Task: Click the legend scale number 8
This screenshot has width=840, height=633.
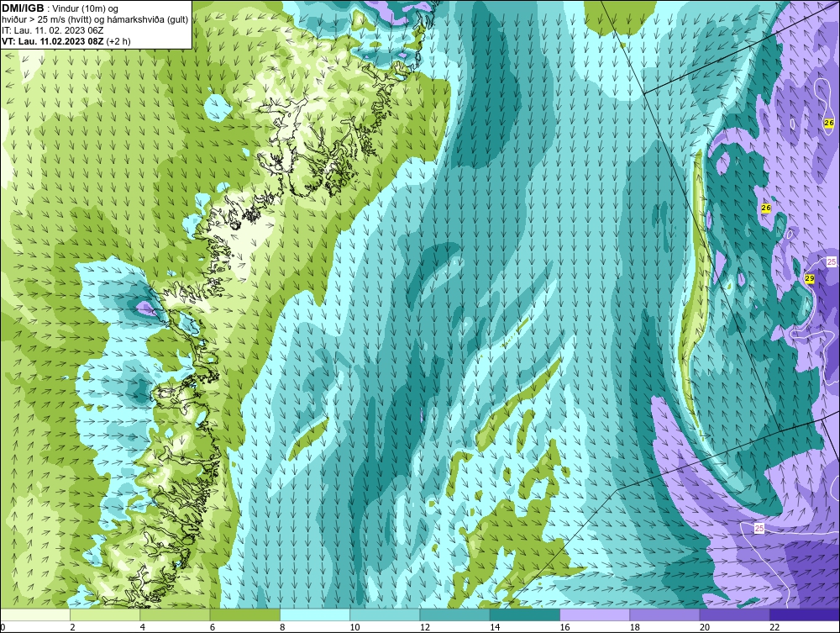Action: [282, 627]
